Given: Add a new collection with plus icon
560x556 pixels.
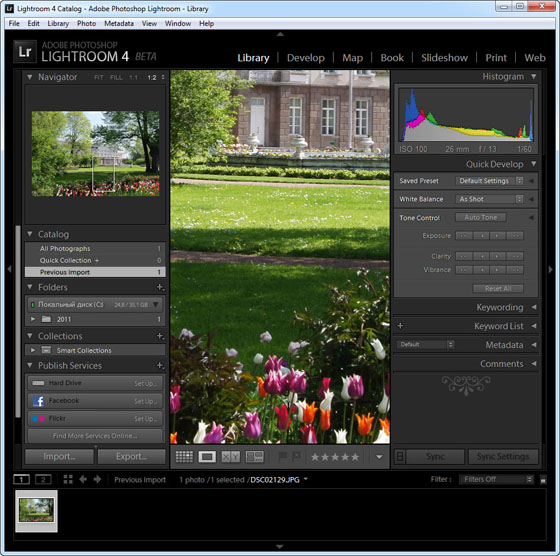Looking at the screenshot, I should (160, 336).
